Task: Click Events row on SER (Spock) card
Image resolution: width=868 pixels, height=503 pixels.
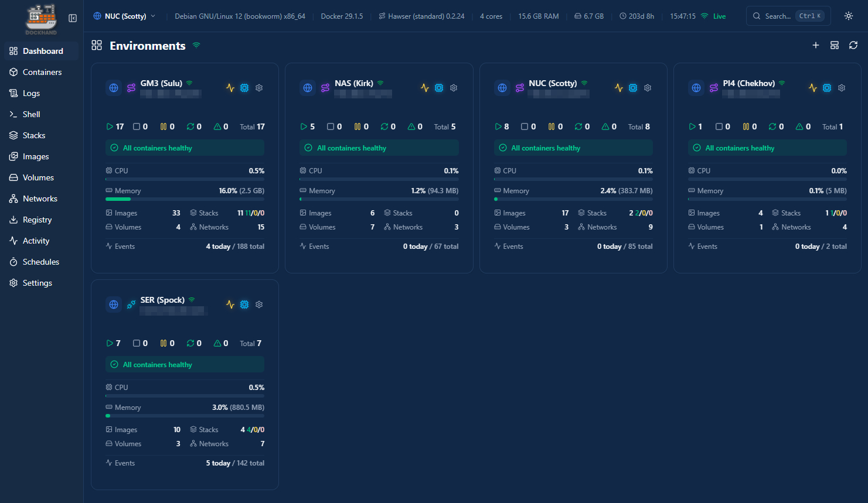Action: 185,463
